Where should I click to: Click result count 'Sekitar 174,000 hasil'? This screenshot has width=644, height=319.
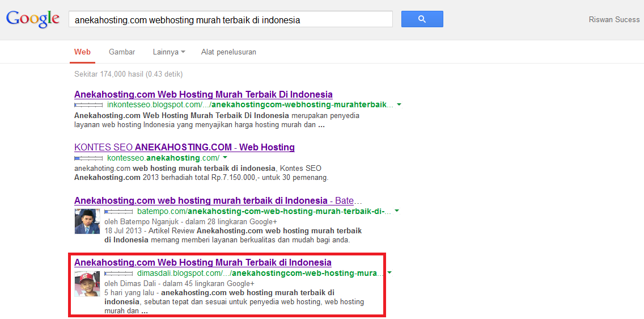tap(108, 74)
